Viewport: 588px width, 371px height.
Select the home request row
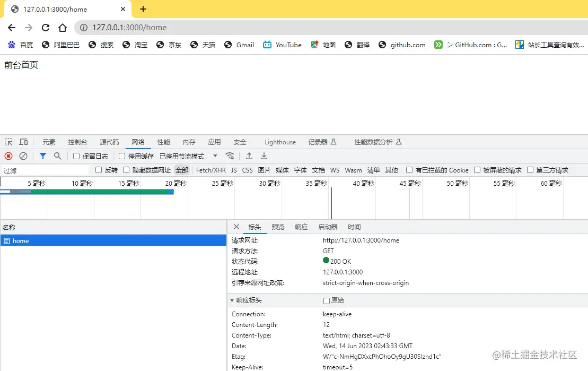click(x=113, y=241)
